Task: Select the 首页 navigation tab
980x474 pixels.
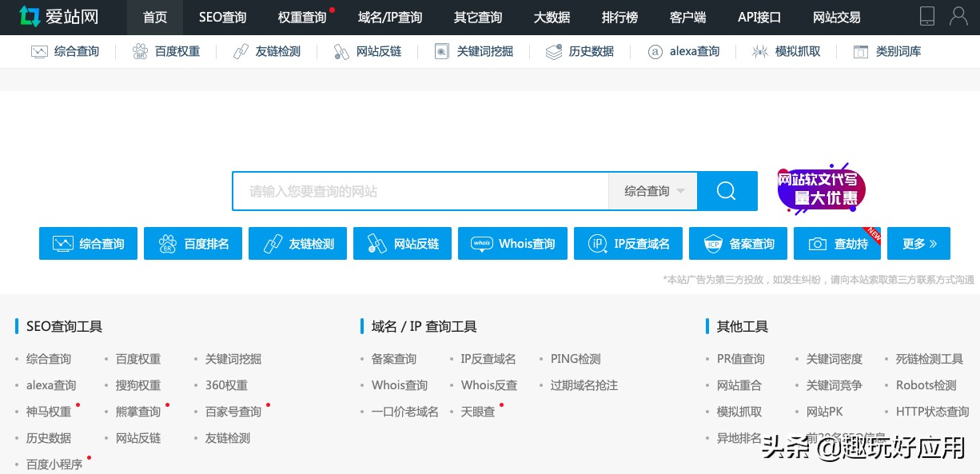Action: [x=154, y=17]
